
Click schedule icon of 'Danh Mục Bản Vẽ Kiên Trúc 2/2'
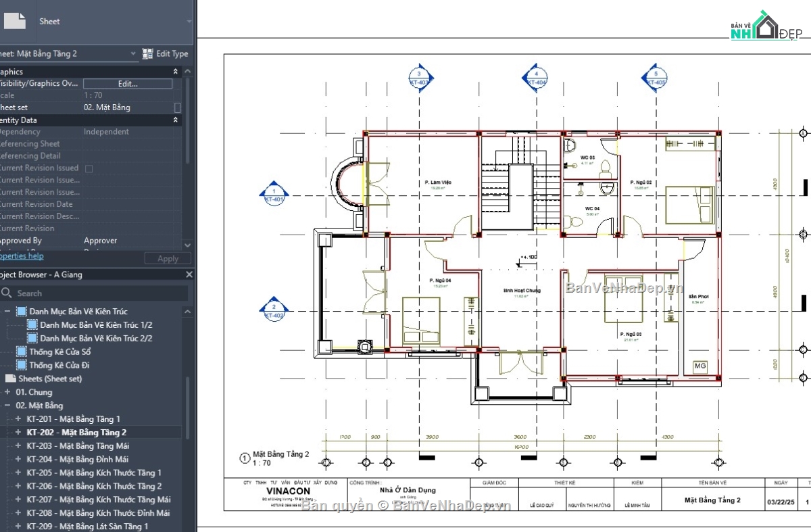pos(32,339)
